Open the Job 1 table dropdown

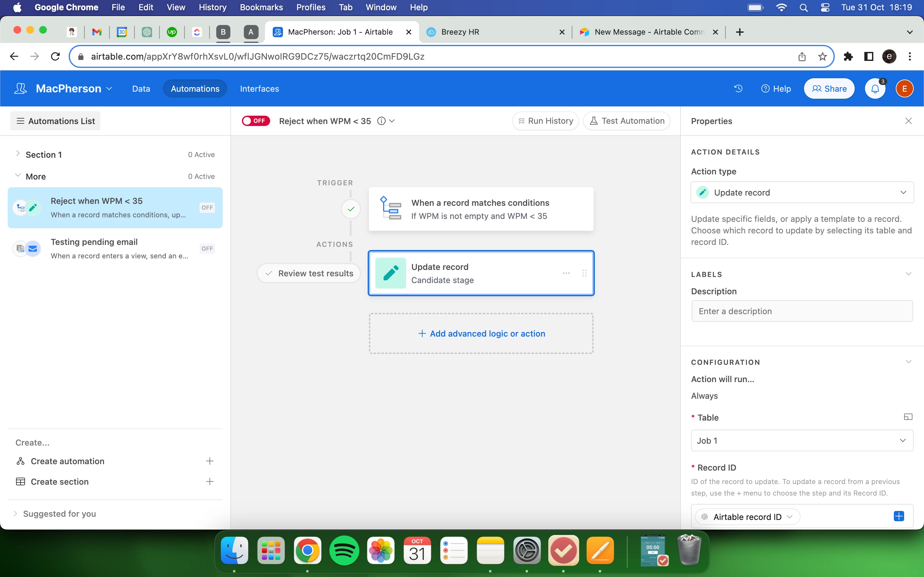click(x=802, y=440)
